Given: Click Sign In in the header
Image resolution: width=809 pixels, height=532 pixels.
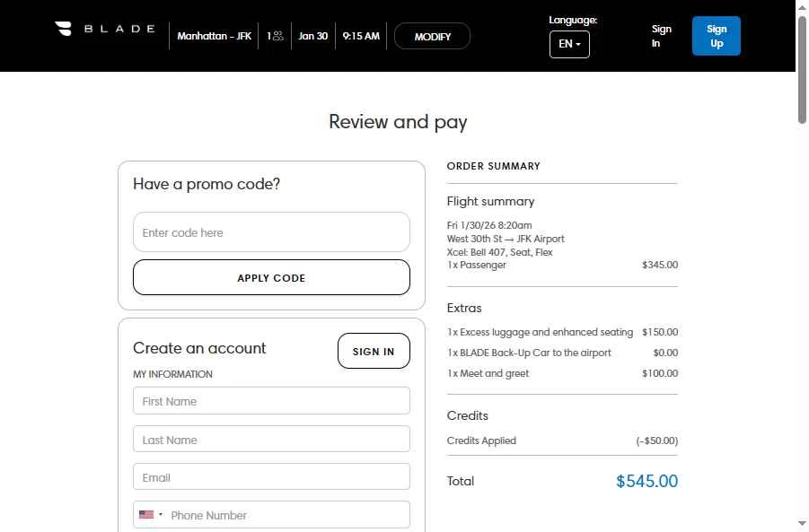Looking at the screenshot, I should tap(661, 36).
